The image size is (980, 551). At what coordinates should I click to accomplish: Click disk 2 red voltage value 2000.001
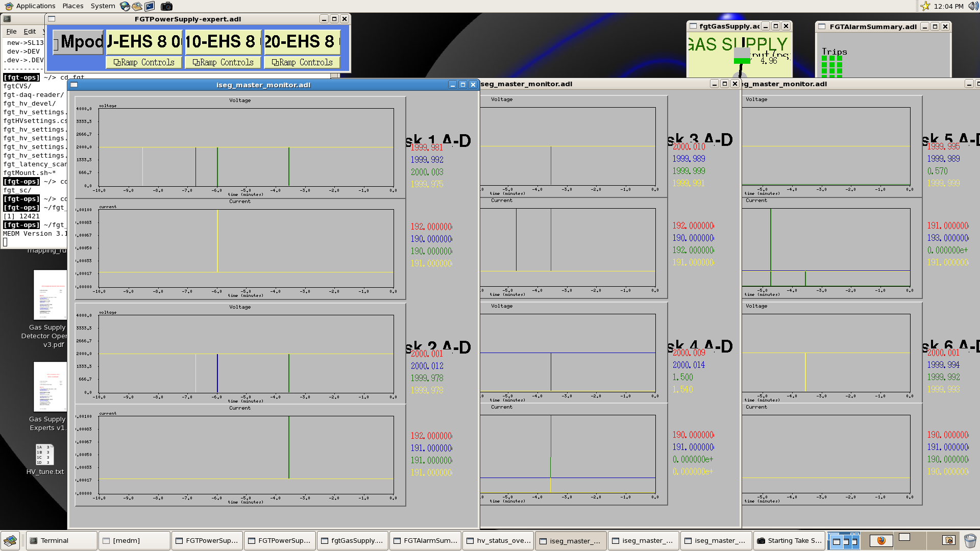pos(427,354)
